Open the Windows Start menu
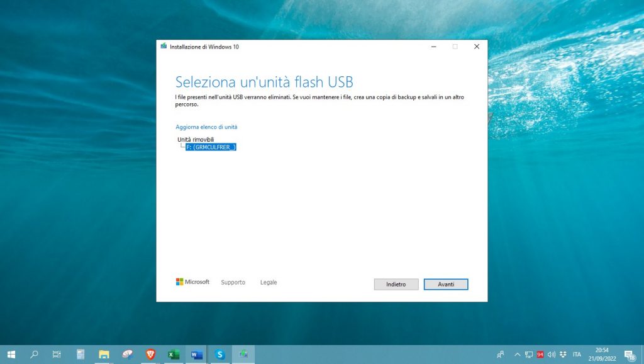Viewport: 644px width, 364px height. [11, 355]
